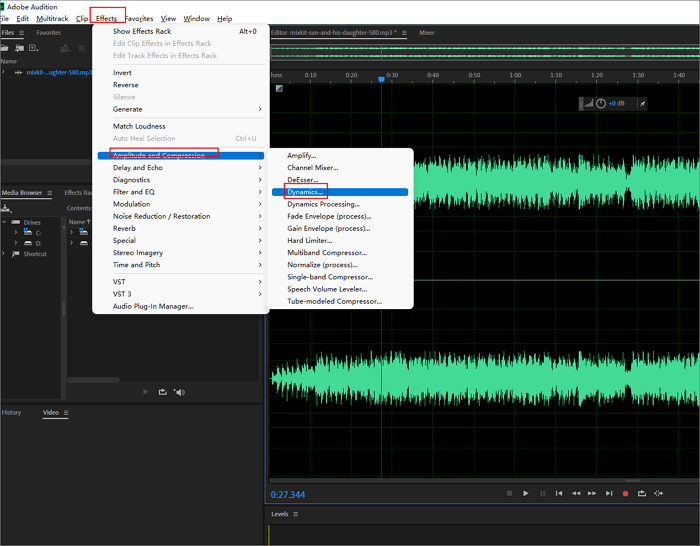700x546 pixels.
Task: Open the Video panel menu icon
Action: tap(66, 413)
